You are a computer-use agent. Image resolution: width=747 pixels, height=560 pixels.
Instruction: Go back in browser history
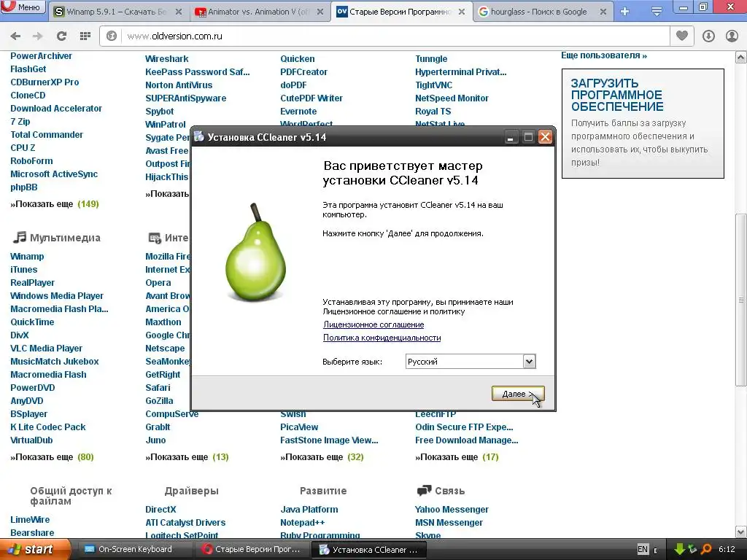coord(15,36)
